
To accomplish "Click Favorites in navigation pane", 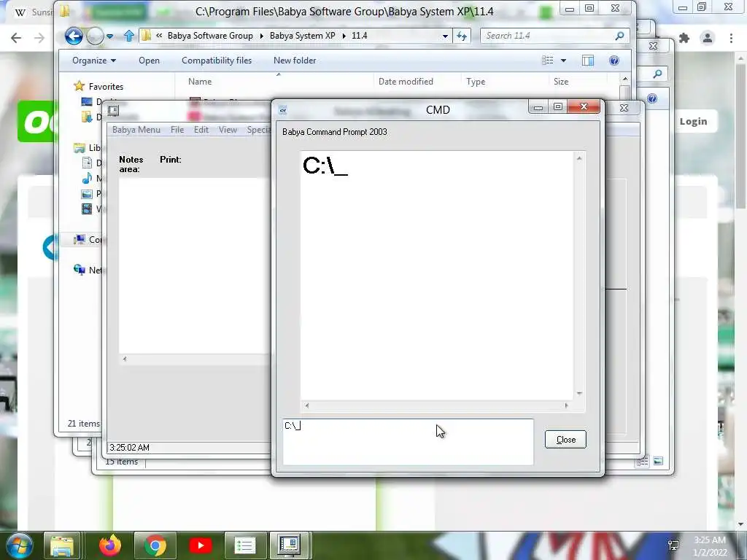I will (x=106, y=87).
